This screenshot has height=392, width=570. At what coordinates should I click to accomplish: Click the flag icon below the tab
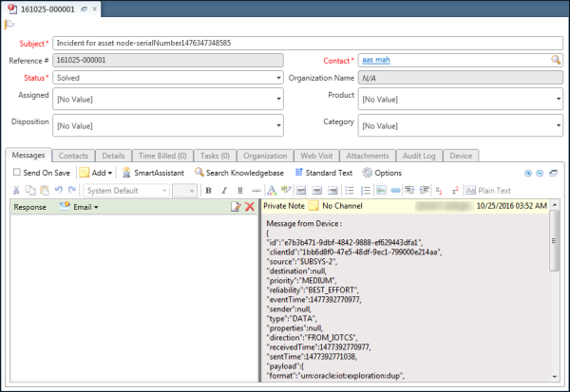[x=9, y=25]
